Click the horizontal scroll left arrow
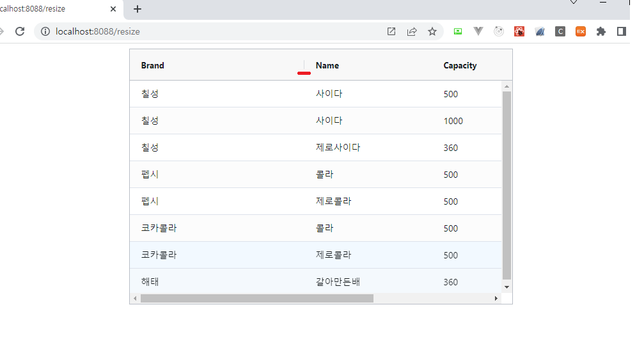 tap(135, 298)
